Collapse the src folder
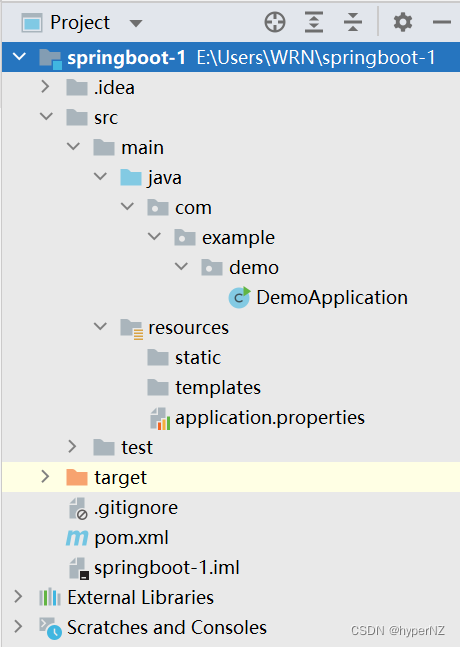 (x=46, y=117)
